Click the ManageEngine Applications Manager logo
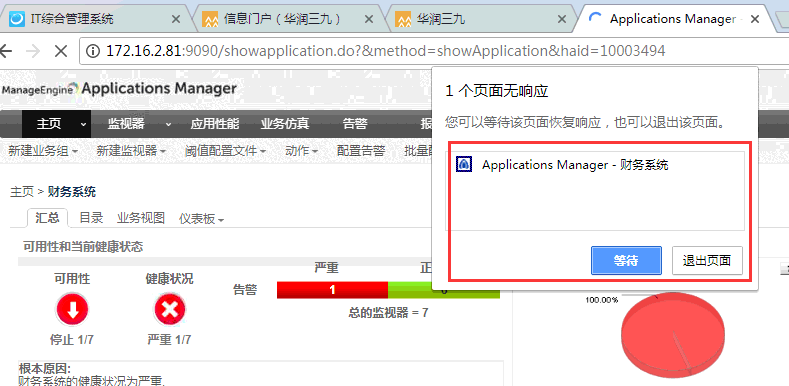 point(119,89)
